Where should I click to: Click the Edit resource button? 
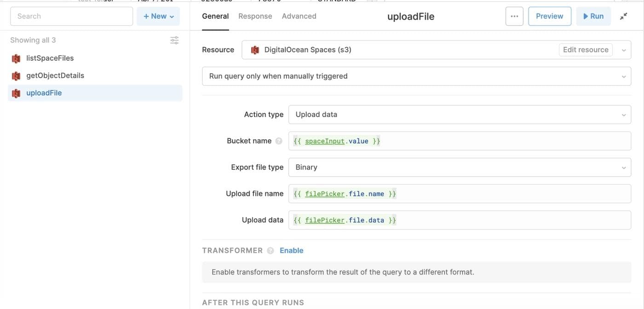[586, 50]
